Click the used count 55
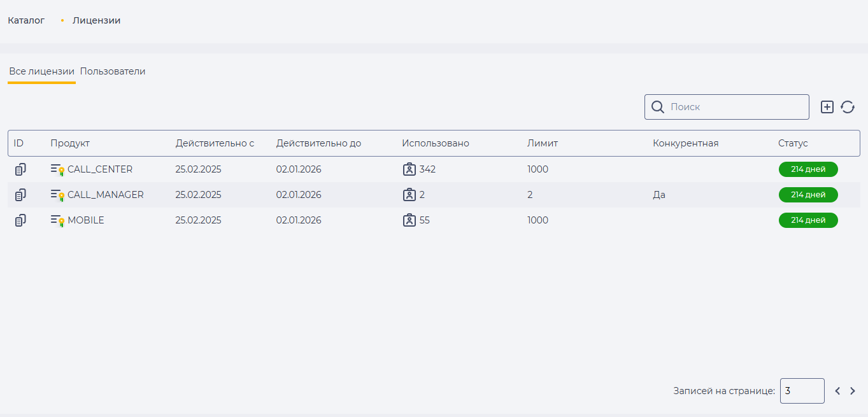868x417 pixels. coord(425,220)
